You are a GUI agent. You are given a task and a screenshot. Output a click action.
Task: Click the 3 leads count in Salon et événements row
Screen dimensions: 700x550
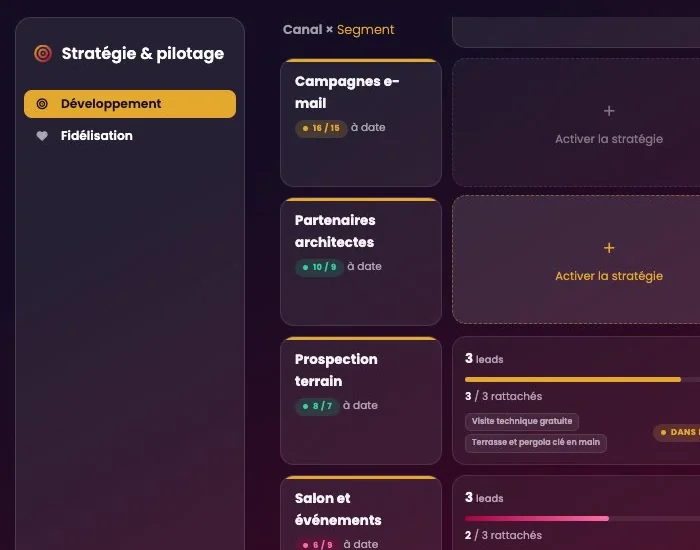click(484, 497)
